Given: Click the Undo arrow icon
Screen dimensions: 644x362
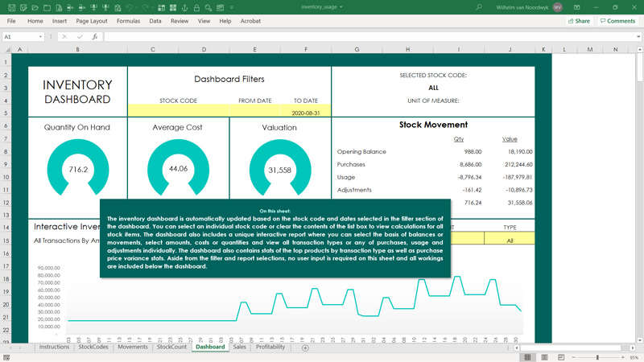Looking at the screenshot, I should 130,7.
